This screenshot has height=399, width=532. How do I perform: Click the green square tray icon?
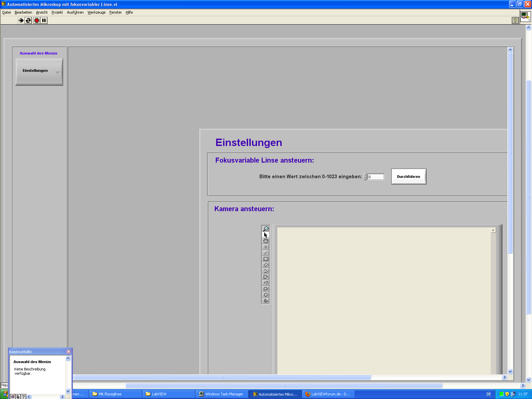point(501,394)
